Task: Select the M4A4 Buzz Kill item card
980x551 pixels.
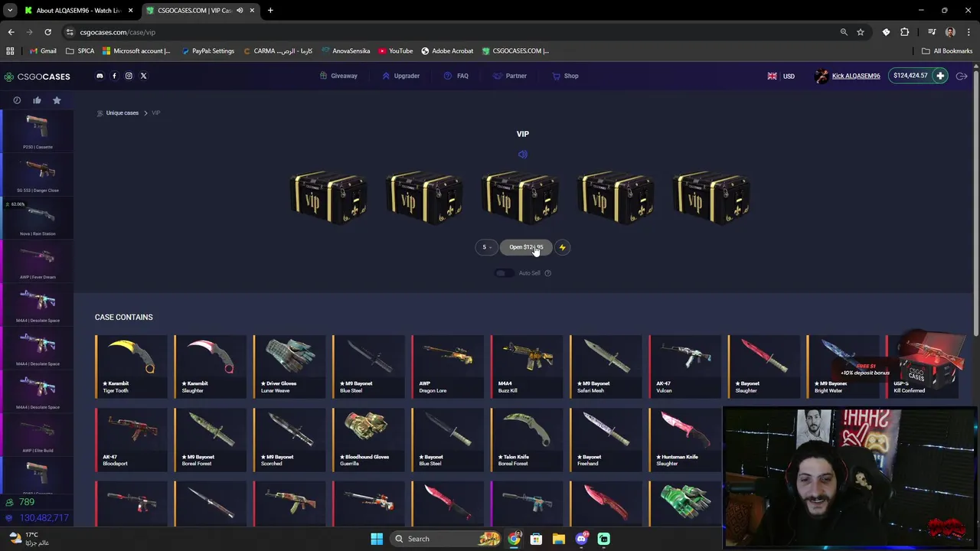Action: point(527,367)
